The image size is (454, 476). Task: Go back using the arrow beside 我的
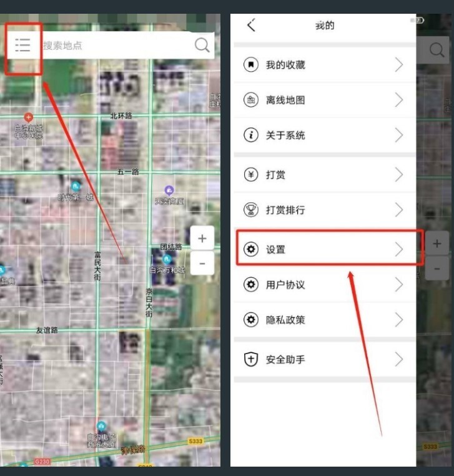(x=252, y=25)
